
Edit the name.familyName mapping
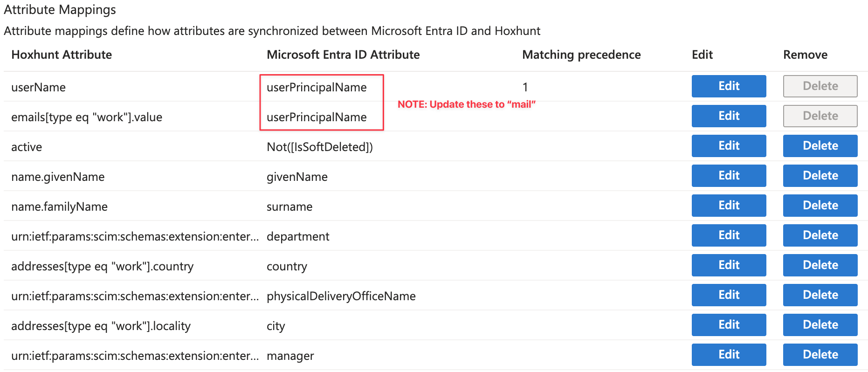coord(729,206)
